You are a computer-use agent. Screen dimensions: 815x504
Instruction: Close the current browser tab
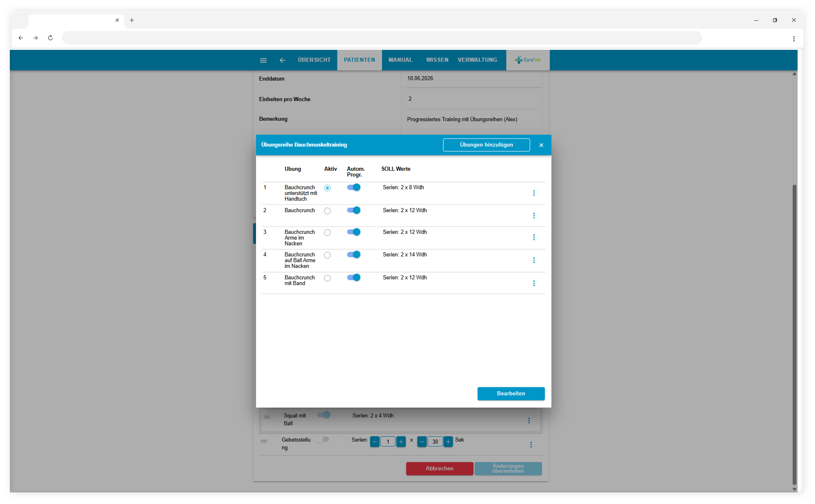[117, 20]
